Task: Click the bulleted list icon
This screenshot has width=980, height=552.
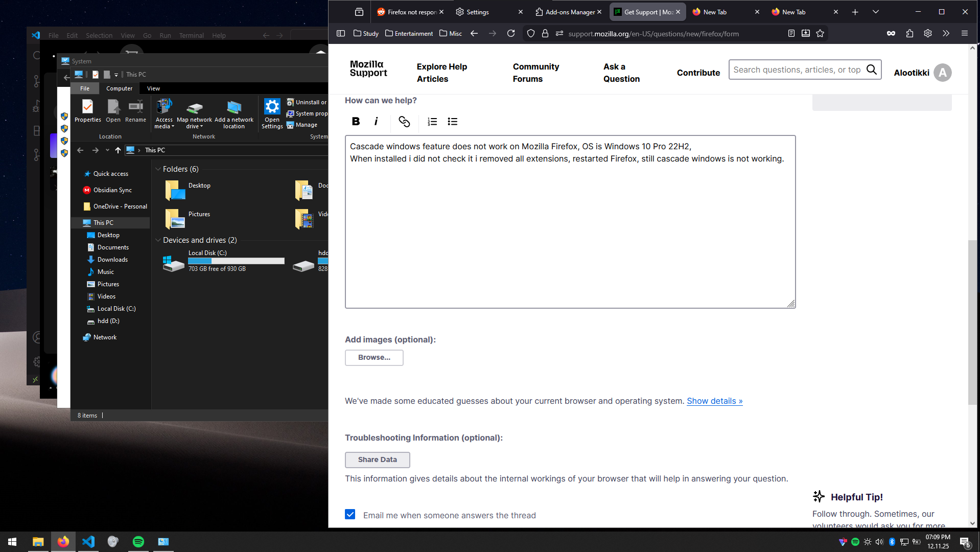Action: tap(452, 121)
